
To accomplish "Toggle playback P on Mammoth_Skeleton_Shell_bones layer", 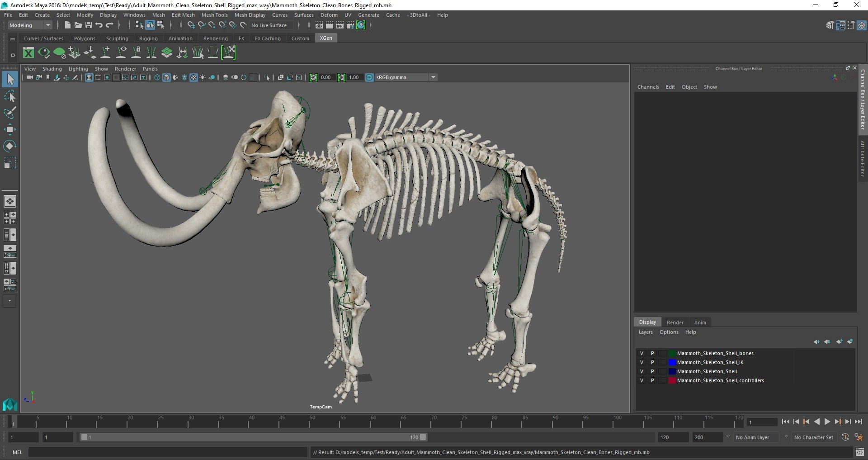I will [x=652, y=353].
